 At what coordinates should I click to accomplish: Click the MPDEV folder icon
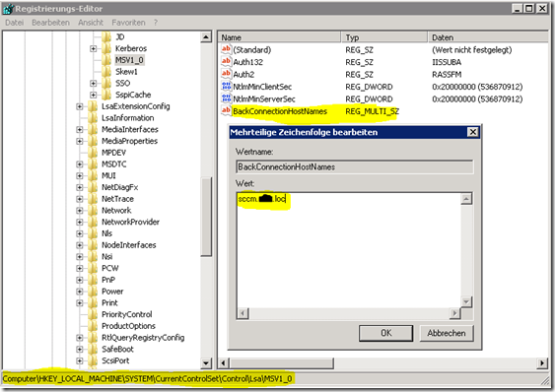pyautogui.click(x=93, y=153)
